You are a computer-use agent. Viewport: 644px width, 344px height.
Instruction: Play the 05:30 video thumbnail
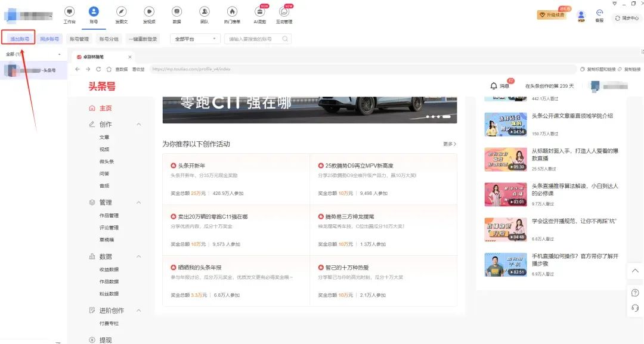coord(506,159)
